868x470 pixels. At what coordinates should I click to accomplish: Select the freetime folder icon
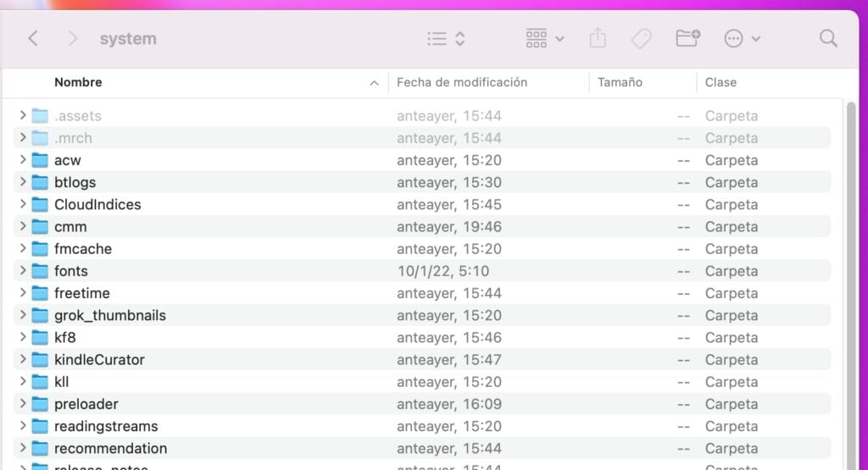(40, 292)
